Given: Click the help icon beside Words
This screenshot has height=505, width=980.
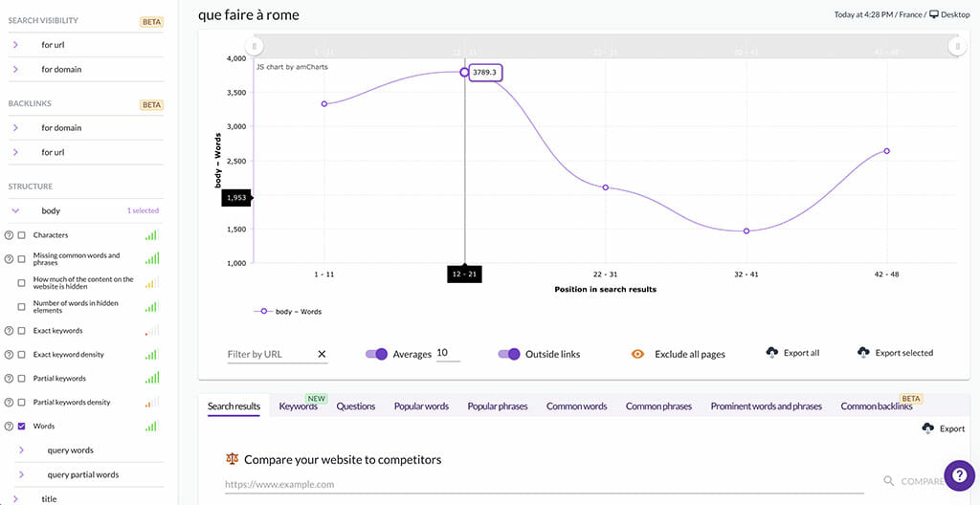Looking at the screenshot, I should click(9, 427).
